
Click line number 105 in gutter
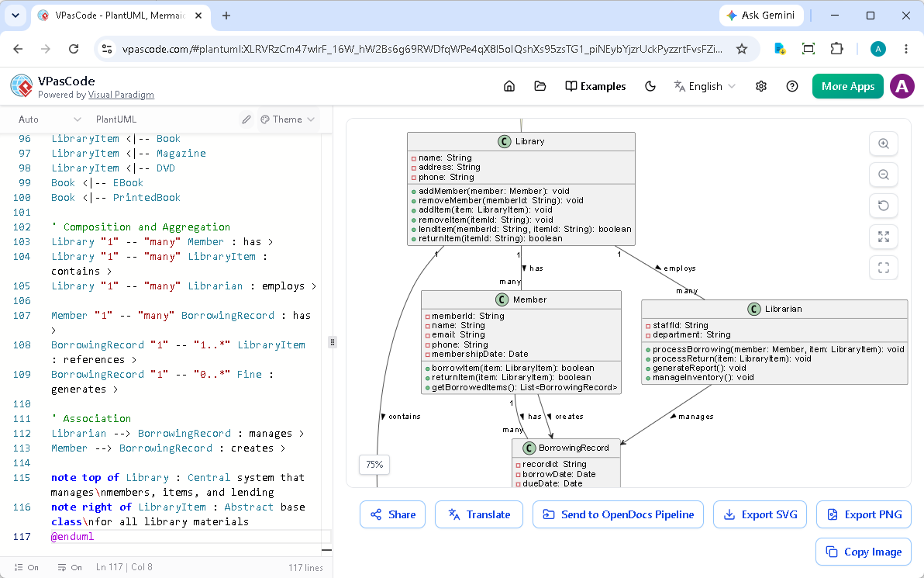tap(22, 286)
